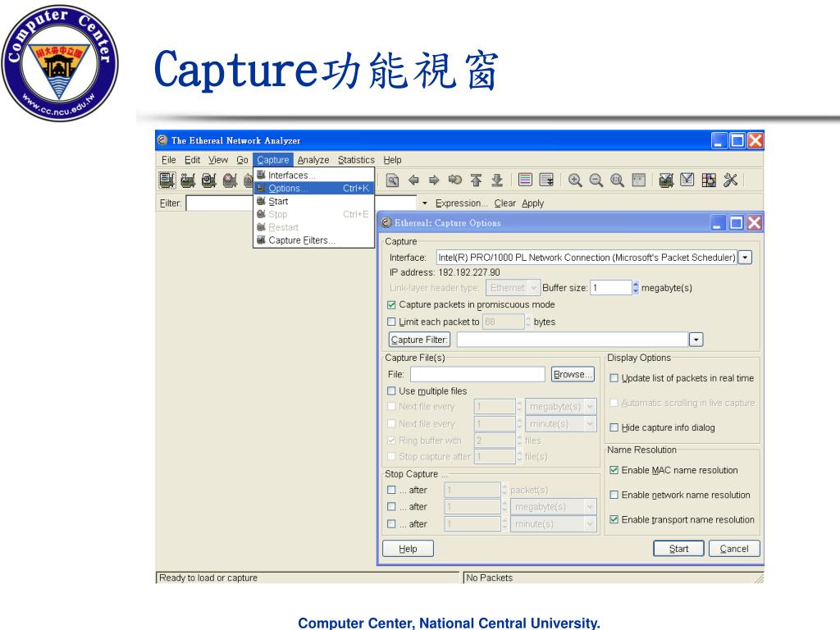The image size is (840, 630).
Task: Click the Zoom Out magnifier icon
Action: point(596,180)
